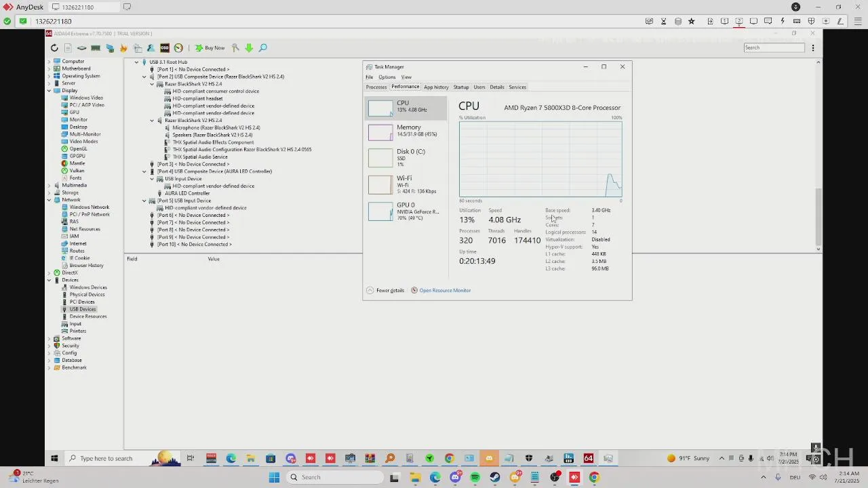Click the remote Windows Start button

click(x=54, y=458)
